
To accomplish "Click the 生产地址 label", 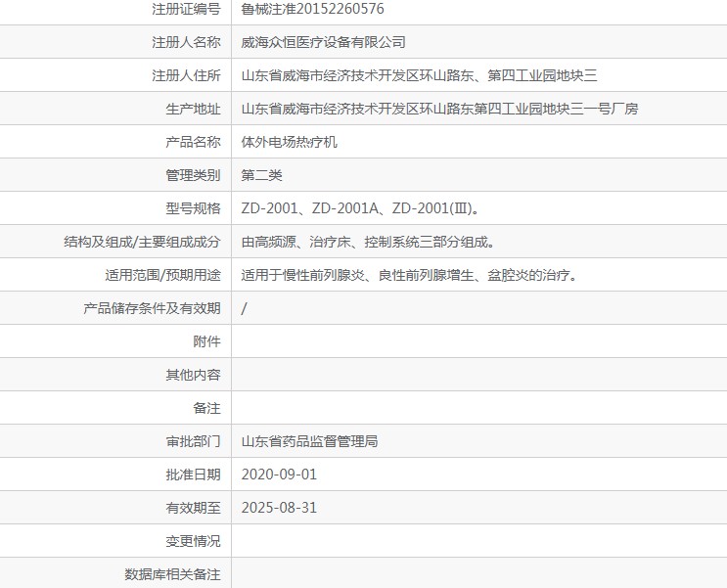I will [x=193, y=109].
